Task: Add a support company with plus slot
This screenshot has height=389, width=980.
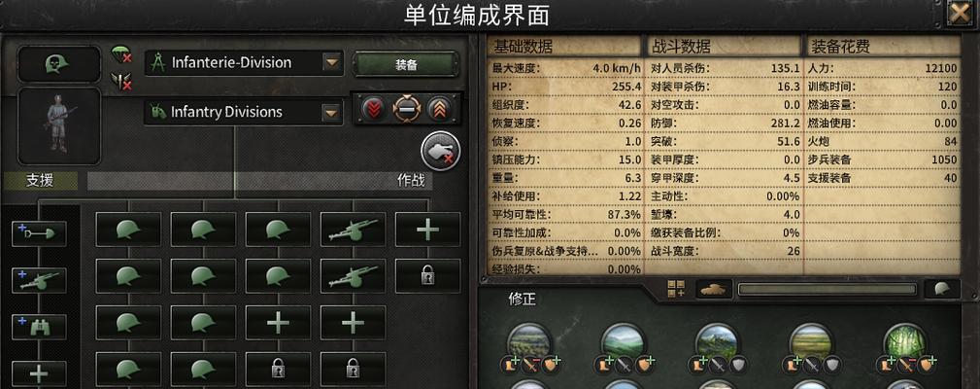Action: coord(39,373)
